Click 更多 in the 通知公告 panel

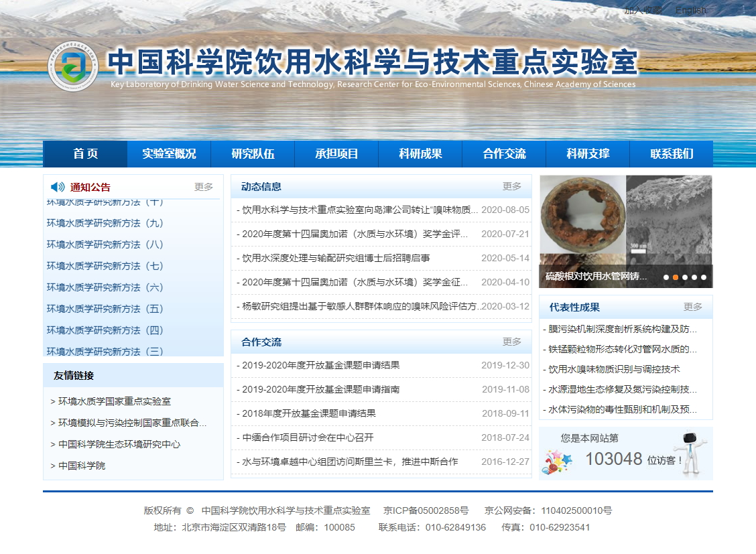pyautogui.click(x=204, y=187)
